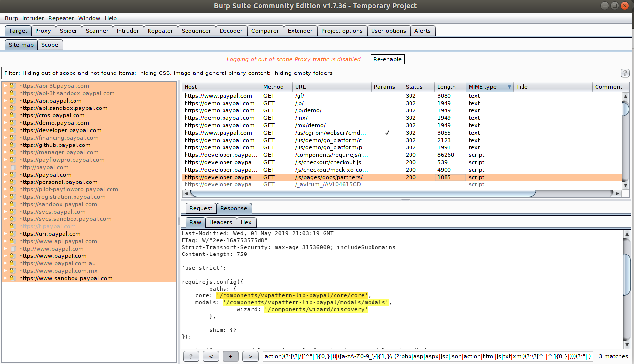This screenshot has width=634, height=364.
Task: Expand https://financing.paypal.com tree node
Action: 5,138
